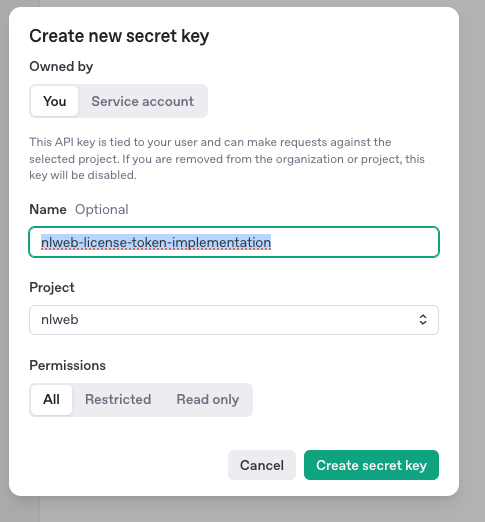The height and width of the screenshot is (522, 485).
Task: Click the "Owned by" label
Action: point(61,66)
